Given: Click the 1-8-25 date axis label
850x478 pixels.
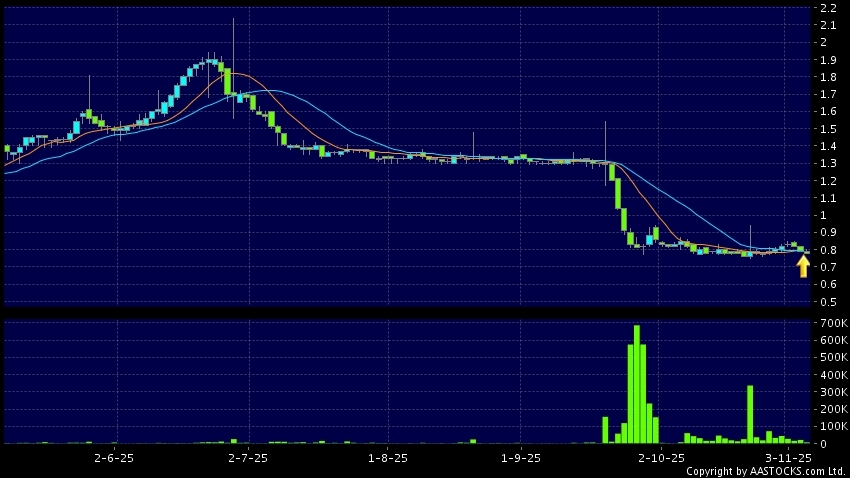Looking at the screenshot, I should coord(388,457).
